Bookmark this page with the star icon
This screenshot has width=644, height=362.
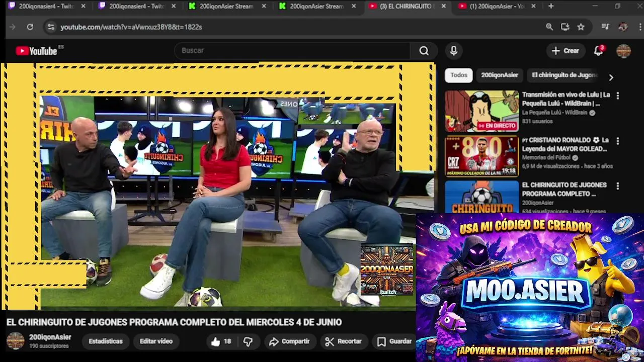581,27
